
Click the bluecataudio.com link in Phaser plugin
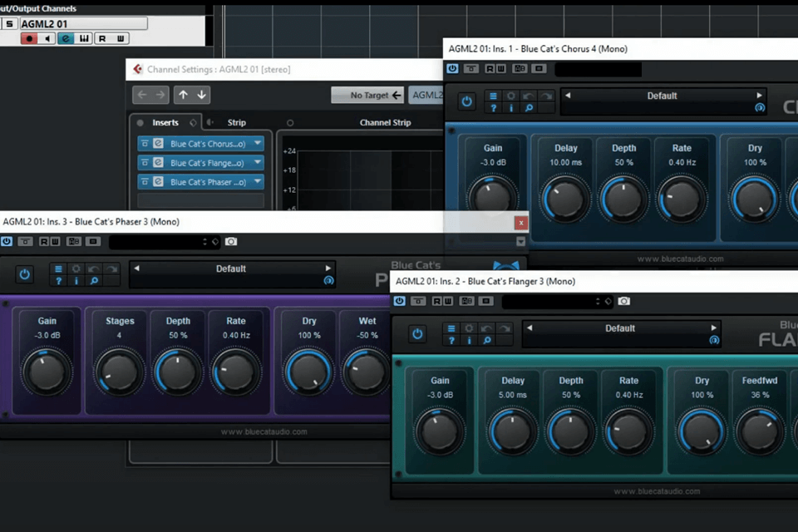click(x=264, y=431)
